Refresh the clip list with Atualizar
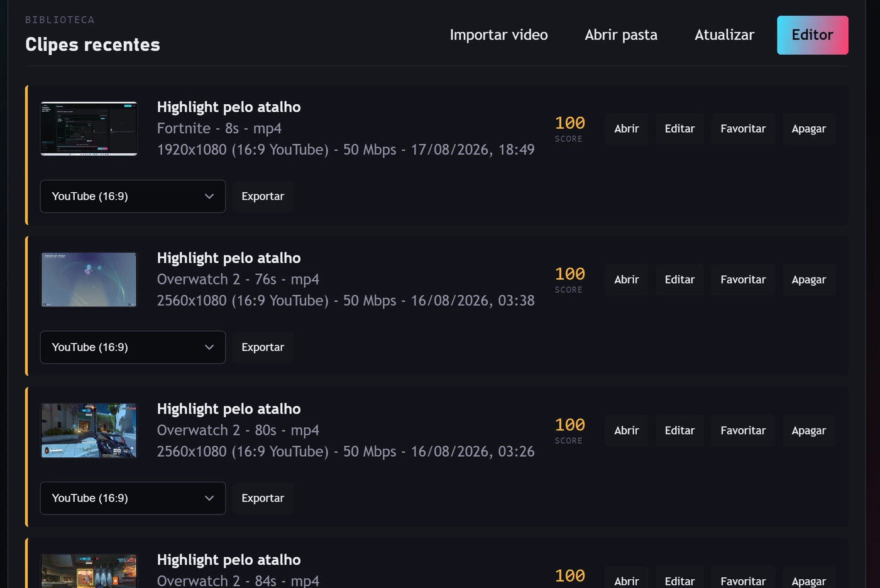The height and width of the screenshot is (588, 880). pyautogui.click(x=724, y=35)
